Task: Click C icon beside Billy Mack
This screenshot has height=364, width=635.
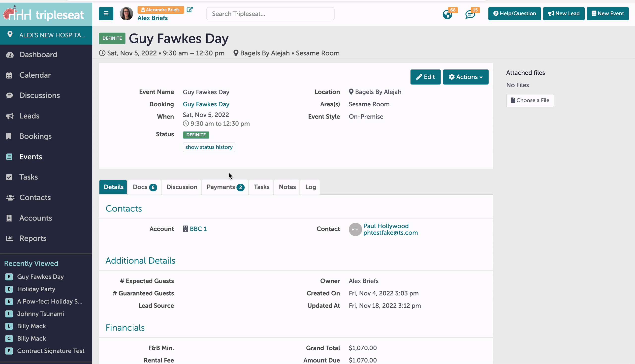Action: pyautogui.click(x=9, y=338)
